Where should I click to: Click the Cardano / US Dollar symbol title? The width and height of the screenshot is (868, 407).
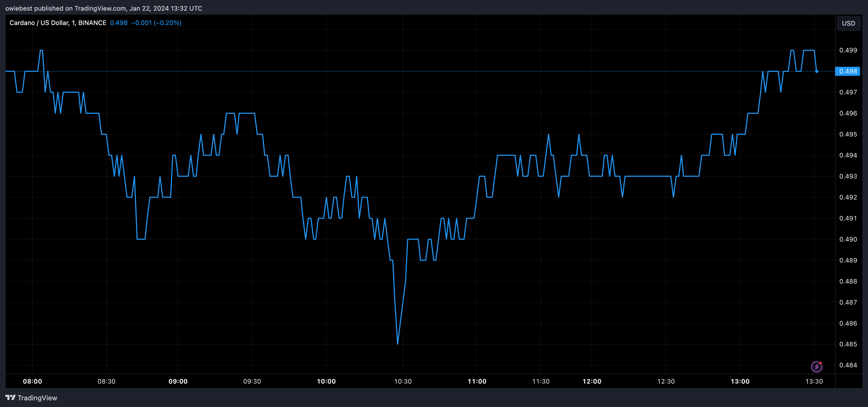(58, 23)
